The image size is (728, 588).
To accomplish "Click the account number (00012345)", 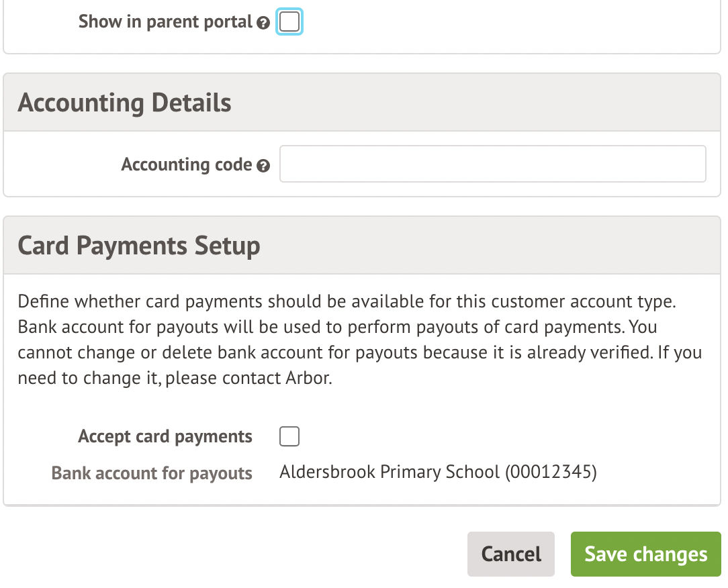I will tap(551, 472).
